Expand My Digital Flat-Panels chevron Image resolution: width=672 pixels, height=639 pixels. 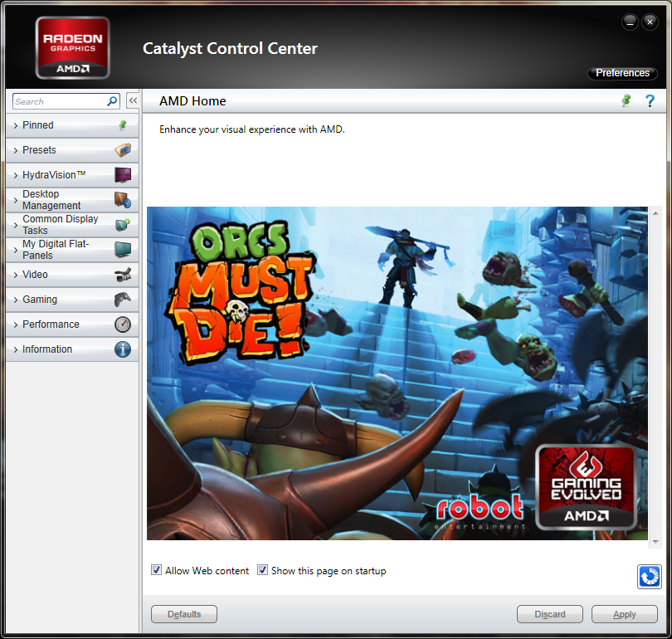(x=16, y=250)
